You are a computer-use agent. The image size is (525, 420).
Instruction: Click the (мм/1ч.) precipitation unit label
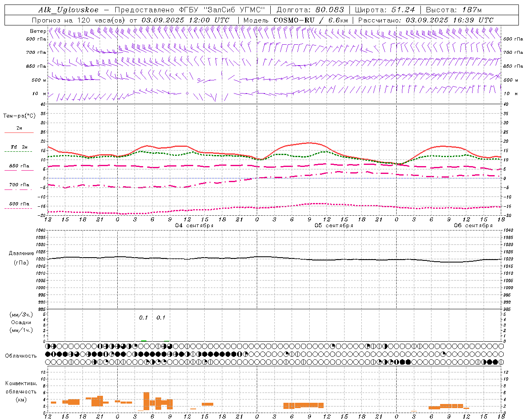21,330
